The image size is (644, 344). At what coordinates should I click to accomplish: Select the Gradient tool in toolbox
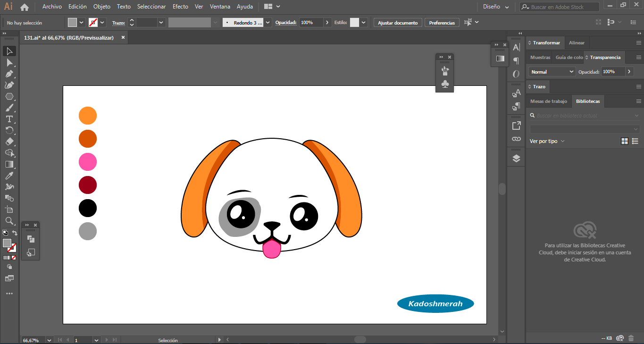(9, 164)
